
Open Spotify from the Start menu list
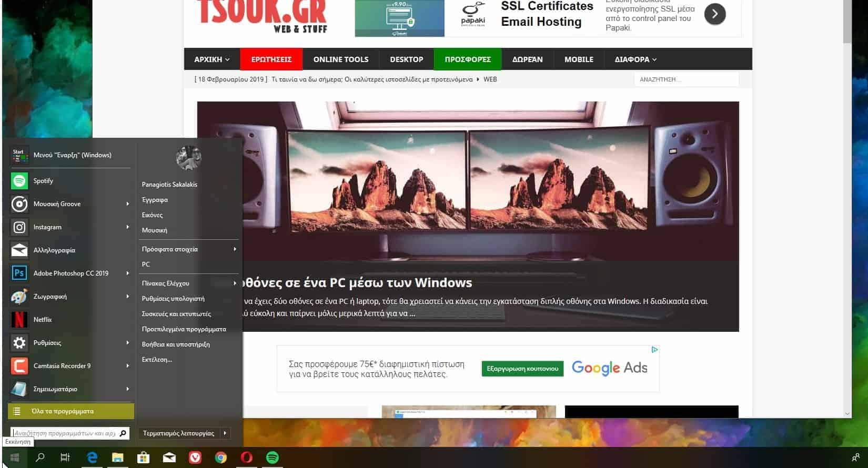pyautogui.click(x=43, y=181)
